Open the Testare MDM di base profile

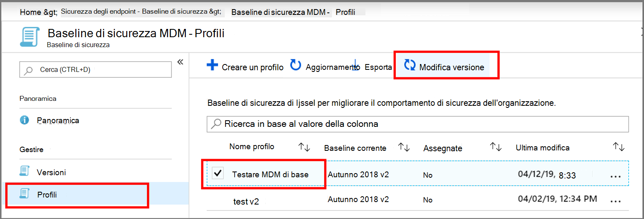coord(270,174)
